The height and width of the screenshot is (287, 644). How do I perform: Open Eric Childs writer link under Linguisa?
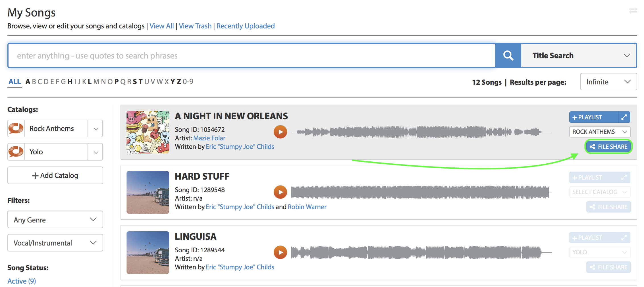240,267
